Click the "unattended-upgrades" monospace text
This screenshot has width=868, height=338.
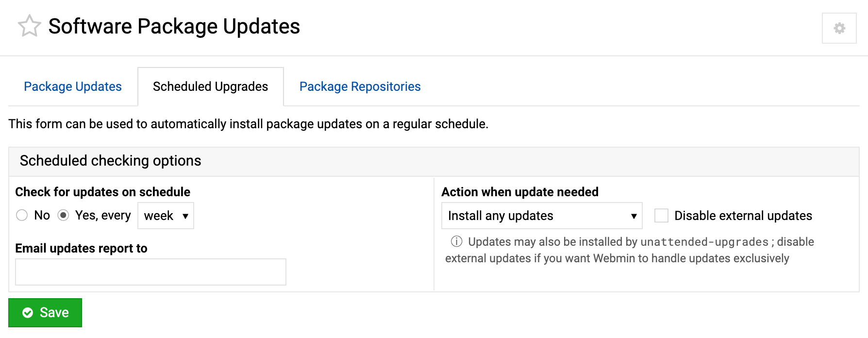point(704,242)
